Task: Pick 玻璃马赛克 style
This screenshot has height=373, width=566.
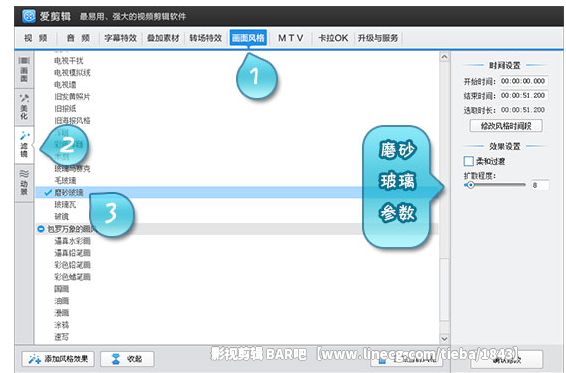Action: [72, 168]
